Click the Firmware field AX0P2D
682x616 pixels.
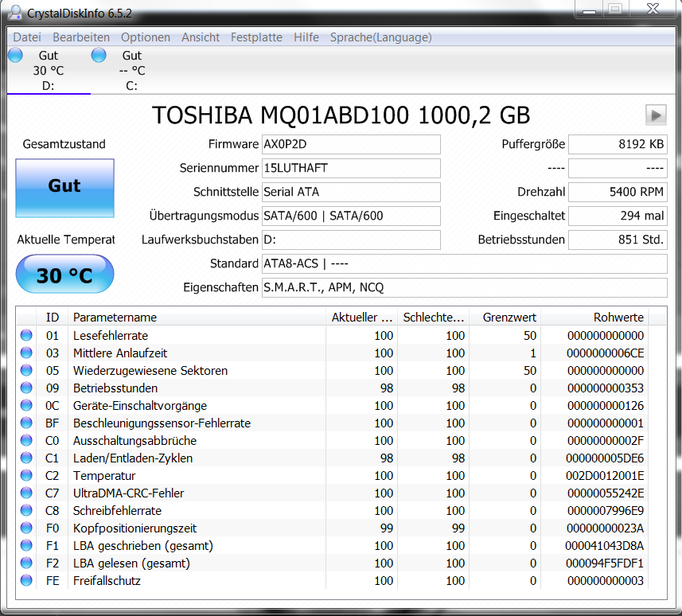click(350, 145)
